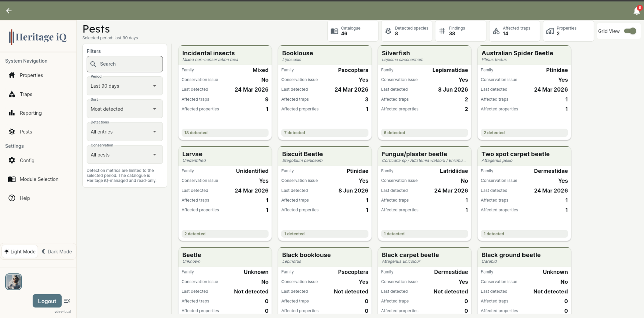
Task: Click the back arrow icon
Action: (9, 11)
